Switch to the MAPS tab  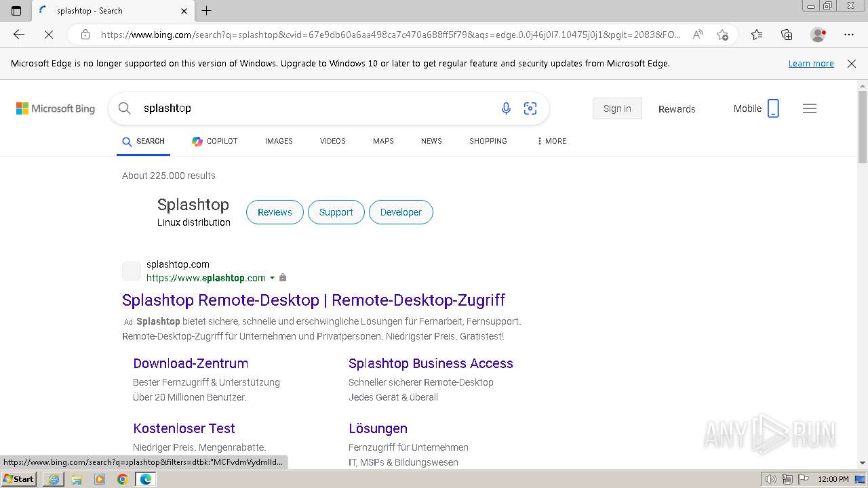pos(383,141)
